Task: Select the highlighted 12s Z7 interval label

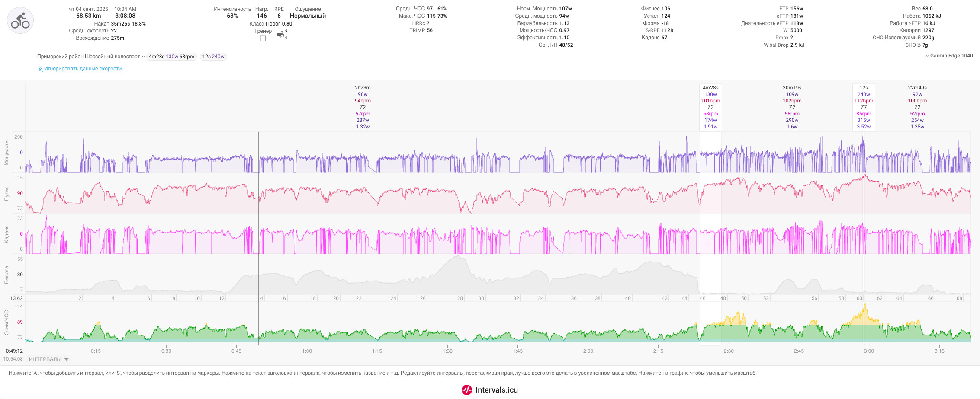Action: pos(864,107)
